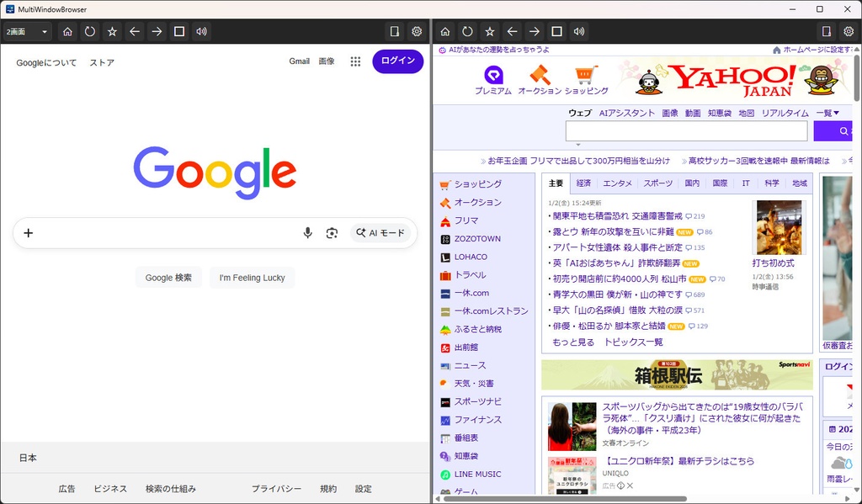
Task: Bookmark the page using the left pane star
Action: point(112,31)
